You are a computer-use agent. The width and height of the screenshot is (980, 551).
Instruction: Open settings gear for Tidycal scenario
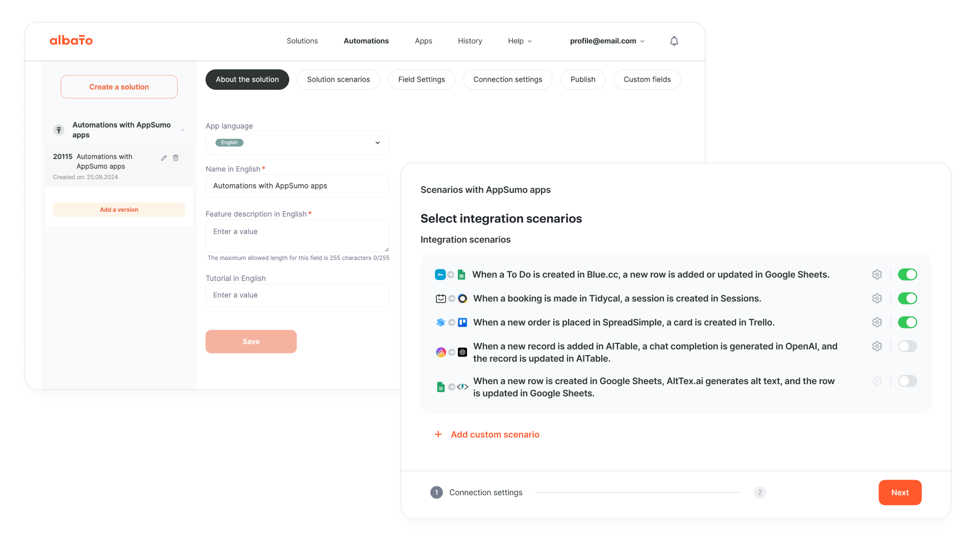click(x=877, y=298)
